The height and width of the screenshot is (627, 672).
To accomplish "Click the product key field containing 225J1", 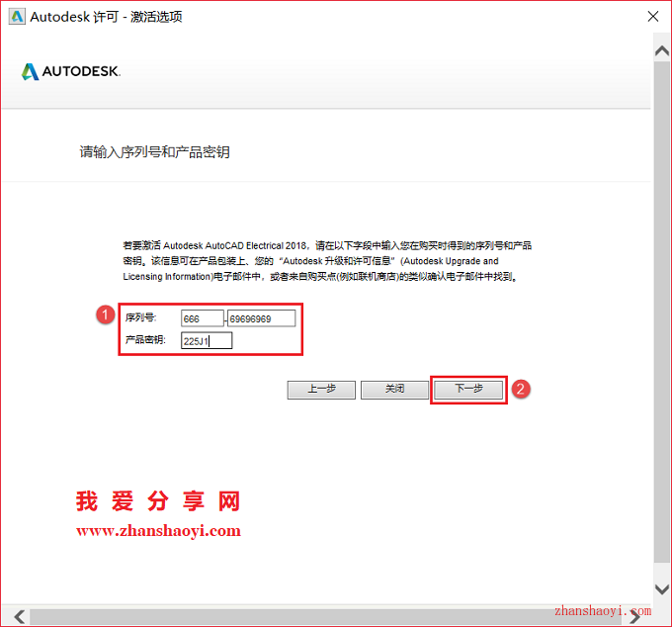I will pos(207,341).
